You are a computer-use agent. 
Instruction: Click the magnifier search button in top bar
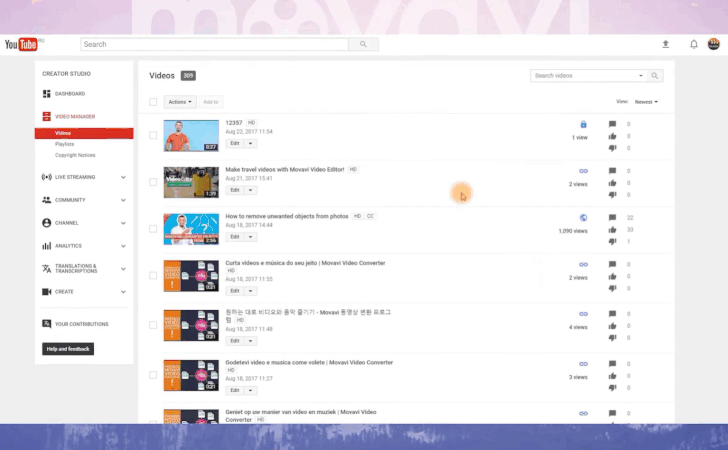point(363,44)
